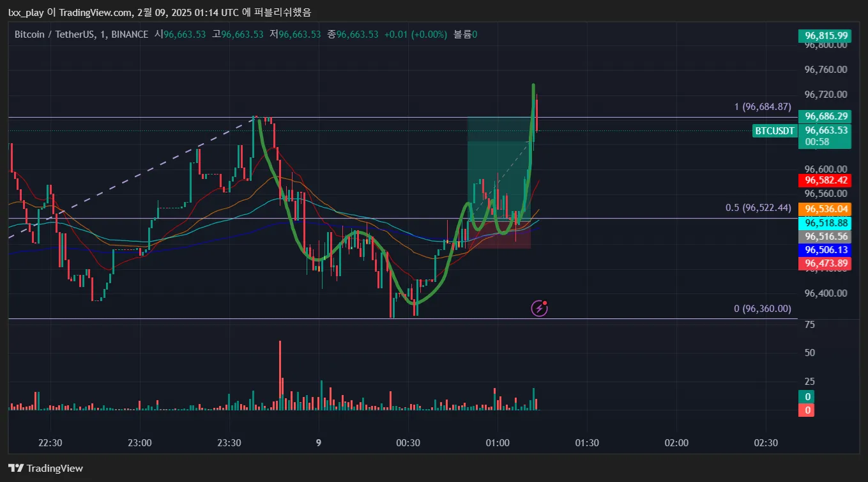Click the 96,720.00 price axis tick
This screenshot has height=482, width=868.
[x=826, y=94]
